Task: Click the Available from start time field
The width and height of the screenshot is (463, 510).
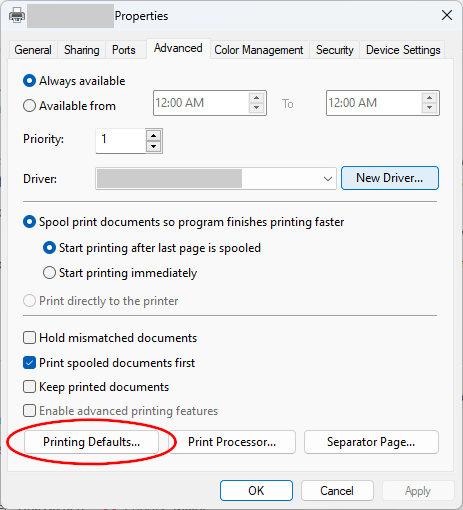Action: [x=201, y=103]
